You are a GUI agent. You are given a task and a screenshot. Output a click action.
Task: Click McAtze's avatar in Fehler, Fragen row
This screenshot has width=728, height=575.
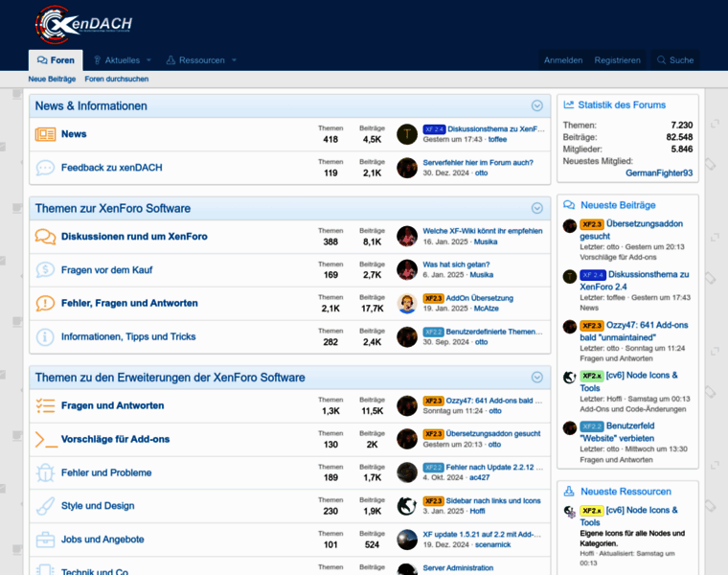[x=407, y=303]
